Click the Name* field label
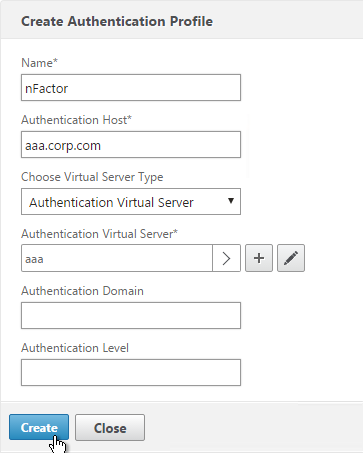Screen dimensions: 363x453 [x=39, y=63]
